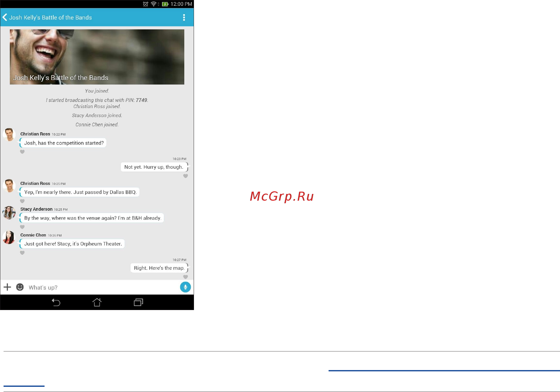
Task: Tap the blue microphone voice button
Action: (185, 287)
